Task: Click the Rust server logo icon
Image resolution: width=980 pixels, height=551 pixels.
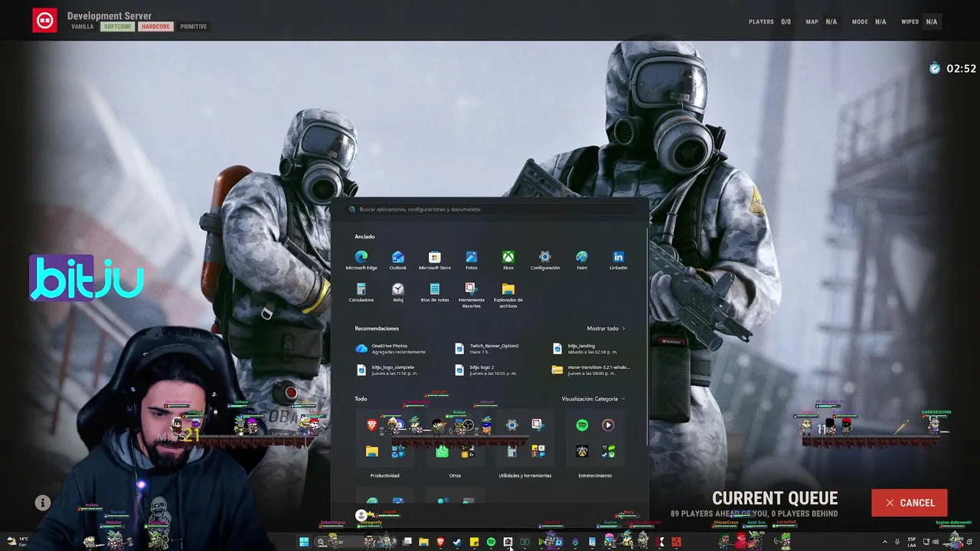Action: tap(44, 20)
